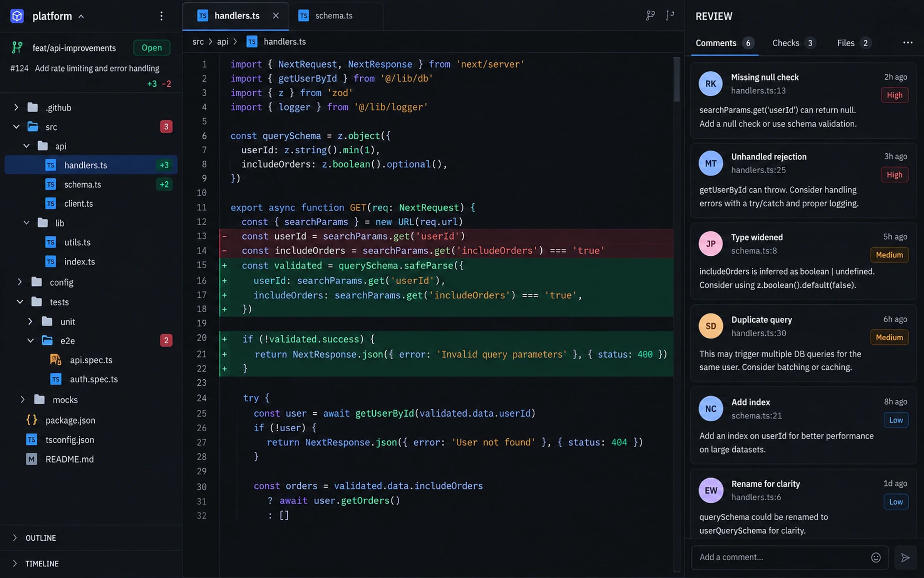Click src in the breadcrumb path
924x578 pixels.
(x=198, y=42)
